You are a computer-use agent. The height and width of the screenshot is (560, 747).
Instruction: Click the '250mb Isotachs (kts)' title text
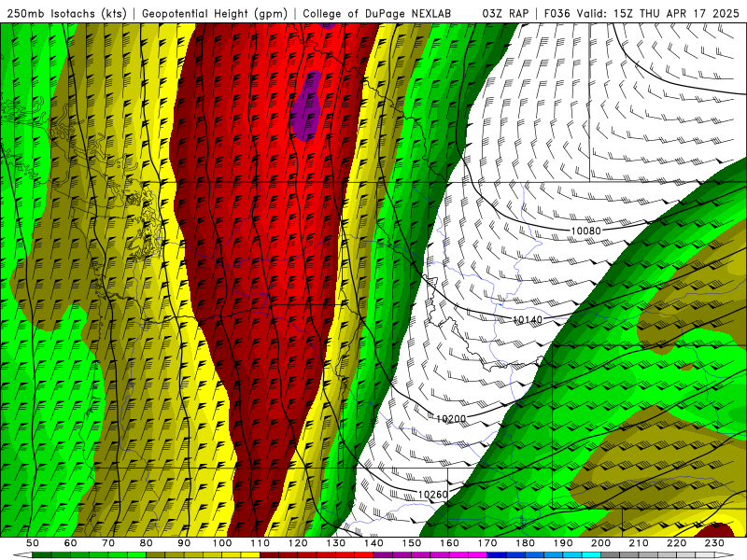click(66, 13)
